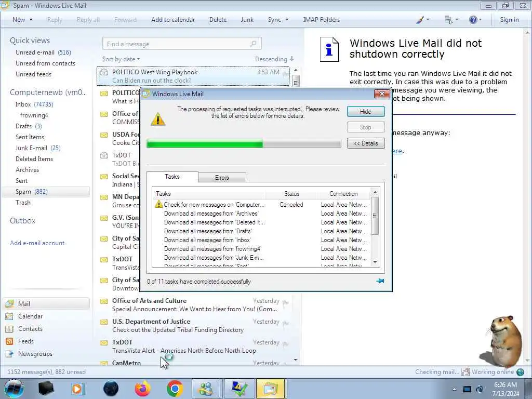Click the Stop button in the dialog
The height and width of the screenshot is (399, 532).
point(366,127)
